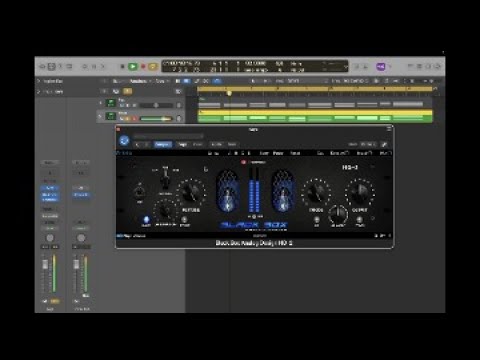Toggle the yellow solo button in track header
The image size is (480, 360).
(x=127, y=91)
